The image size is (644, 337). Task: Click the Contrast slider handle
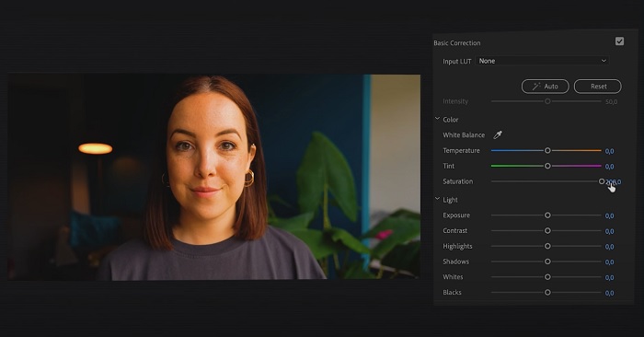click(547, 230)
